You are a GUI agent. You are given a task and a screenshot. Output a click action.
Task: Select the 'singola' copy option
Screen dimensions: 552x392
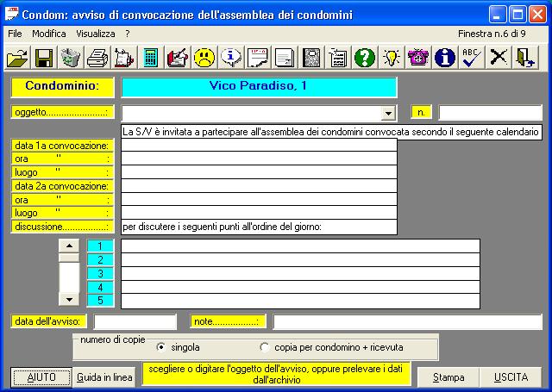tap(161, 347)
